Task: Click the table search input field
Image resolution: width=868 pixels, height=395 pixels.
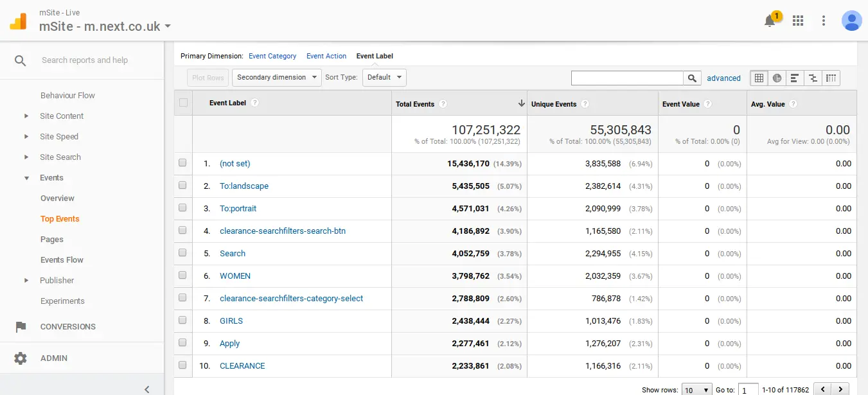Action: point(627,78)
